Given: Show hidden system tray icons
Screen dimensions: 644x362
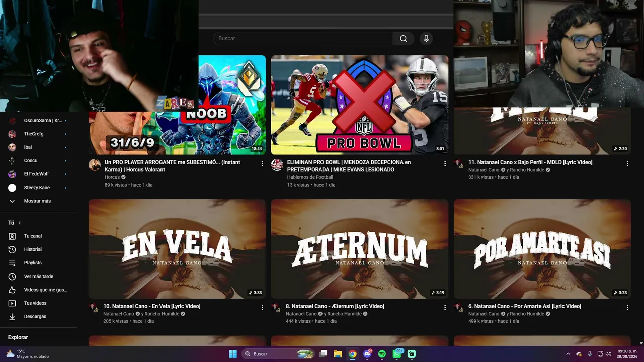Looking at the screenshot, I should click(x=568, y=354).
